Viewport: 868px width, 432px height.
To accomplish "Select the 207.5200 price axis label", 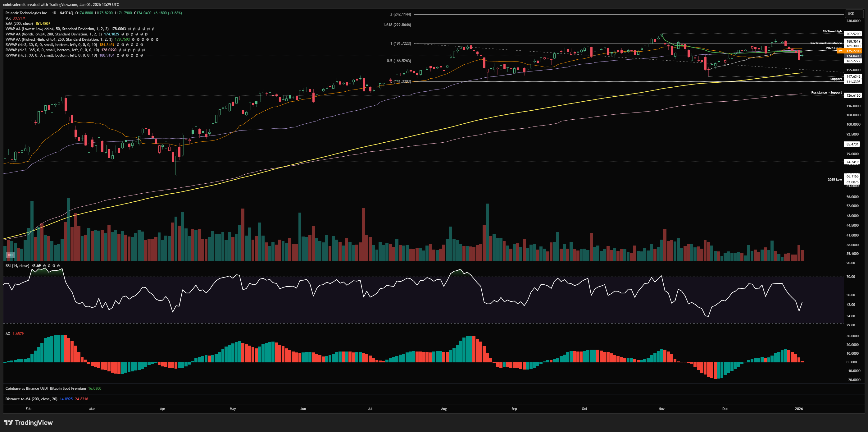I will pyautogui.click(x=853, y=34).
